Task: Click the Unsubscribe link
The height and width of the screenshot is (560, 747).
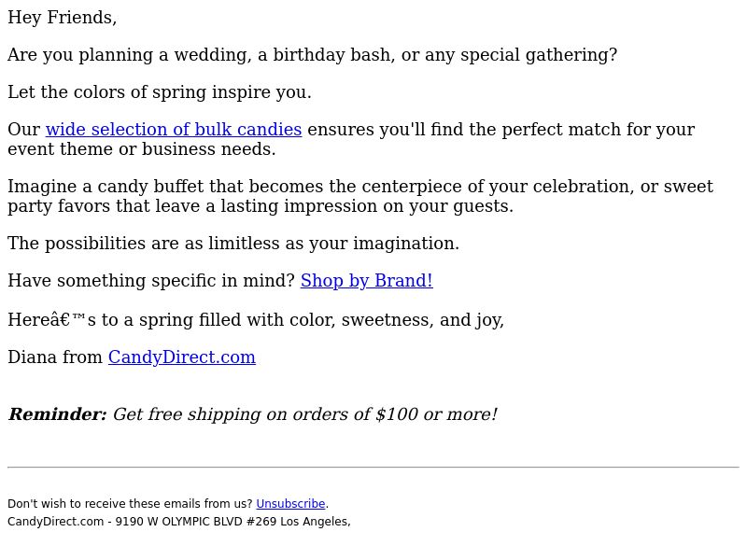Action: [290, 504]
